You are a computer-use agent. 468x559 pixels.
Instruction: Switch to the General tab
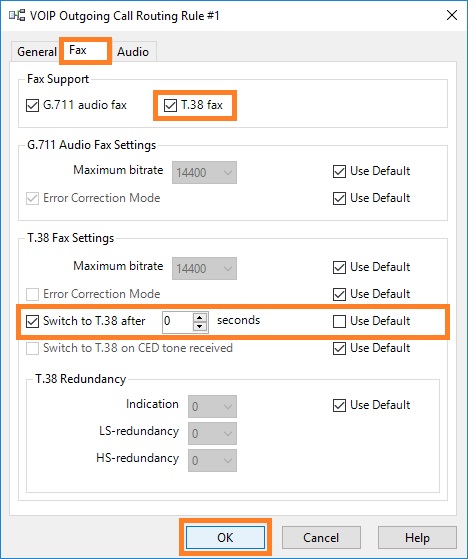click(x=37, y=52)
